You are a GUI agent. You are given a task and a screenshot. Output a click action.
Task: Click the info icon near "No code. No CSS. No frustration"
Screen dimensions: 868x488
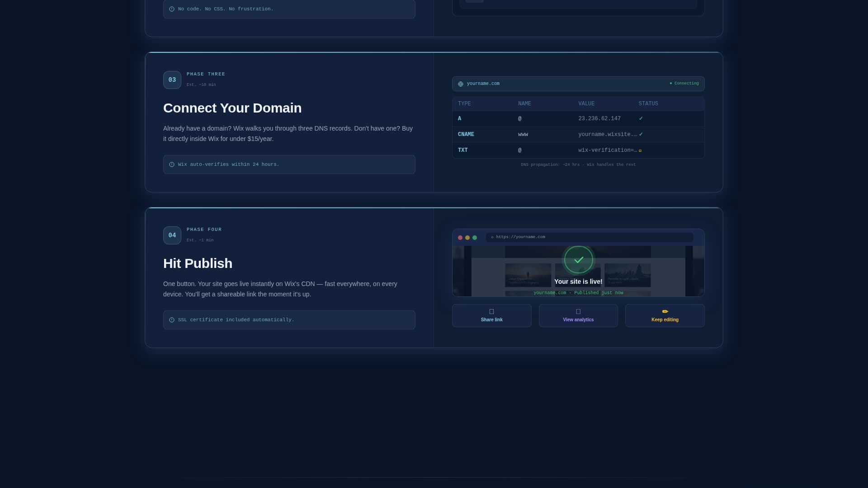171,9
